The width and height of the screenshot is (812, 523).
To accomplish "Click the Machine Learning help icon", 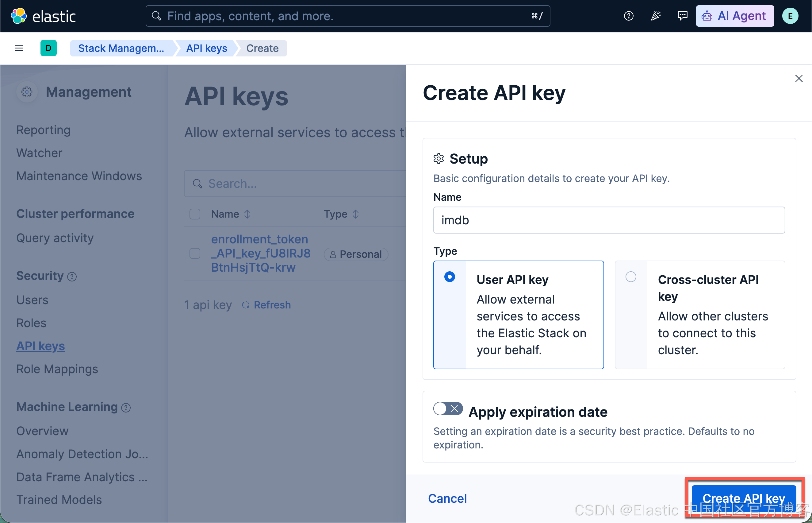I will 126,408.
